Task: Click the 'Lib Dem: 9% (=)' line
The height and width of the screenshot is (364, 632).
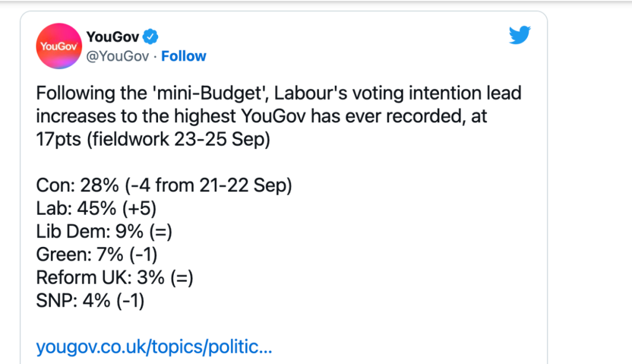Action: click(104, 232)
